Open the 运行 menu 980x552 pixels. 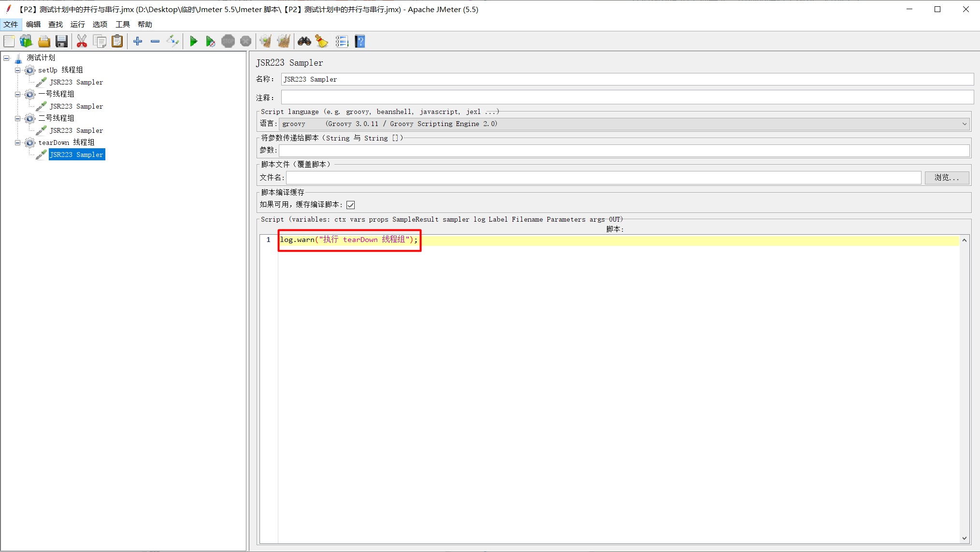(x=78, y=25)
